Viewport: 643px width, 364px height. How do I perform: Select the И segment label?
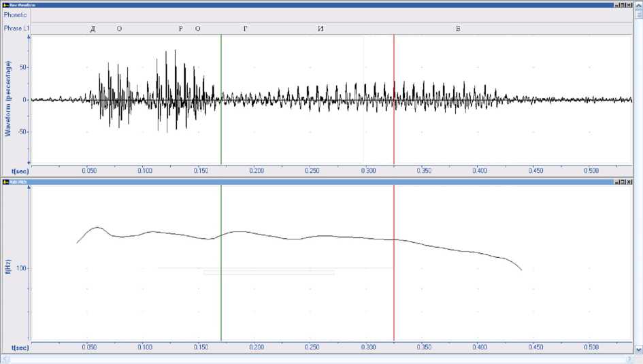coord(320,29)
